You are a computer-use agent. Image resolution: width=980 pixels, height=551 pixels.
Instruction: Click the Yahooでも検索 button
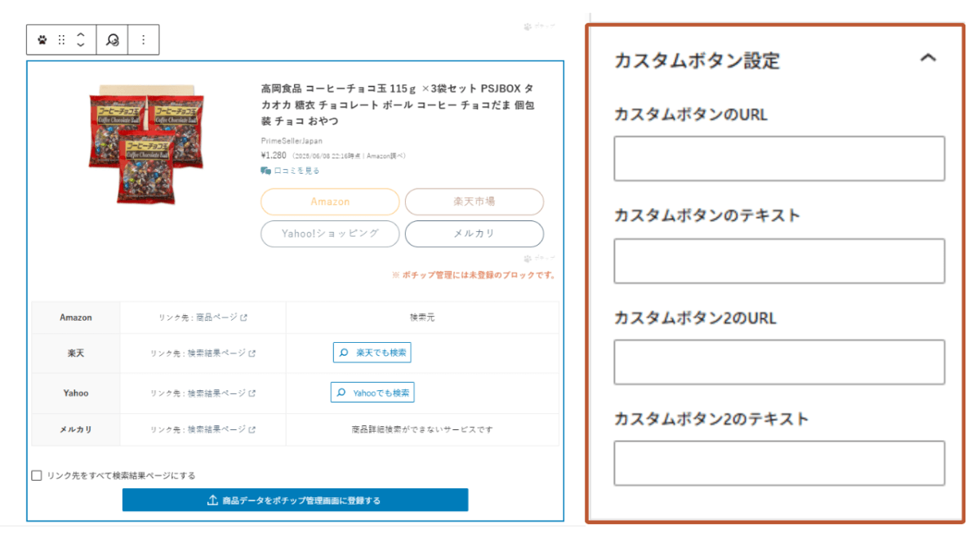tap(372, 393)
